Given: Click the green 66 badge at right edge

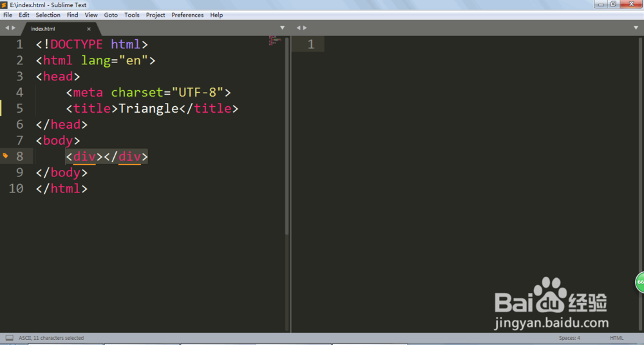Looking at the screenshot, I should pos(640,282).
